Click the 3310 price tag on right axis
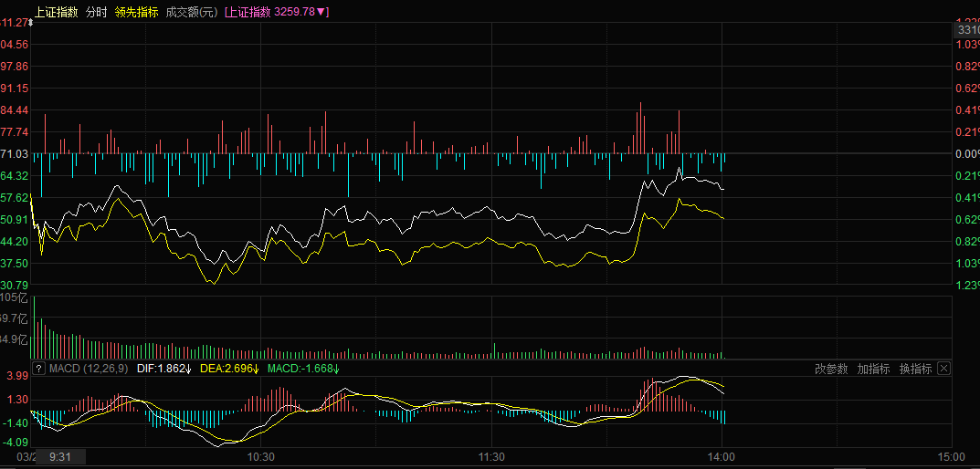This screenshot has height=469, width=980. [967, 30]
